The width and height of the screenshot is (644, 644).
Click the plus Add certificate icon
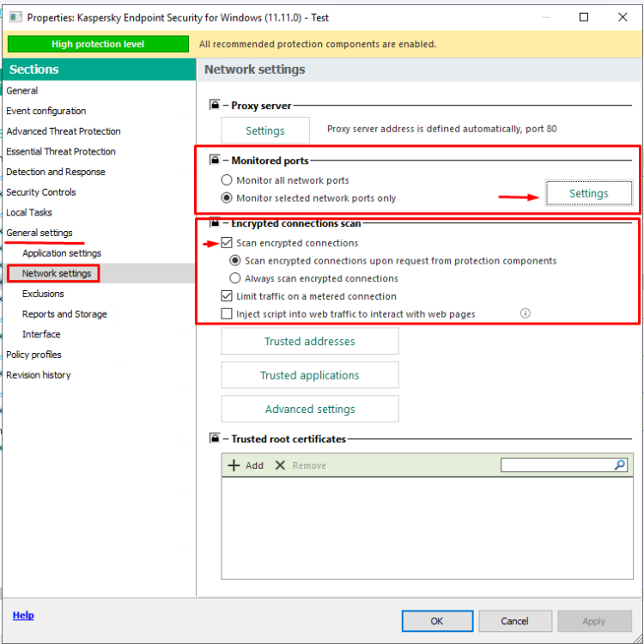click(234, 465)
